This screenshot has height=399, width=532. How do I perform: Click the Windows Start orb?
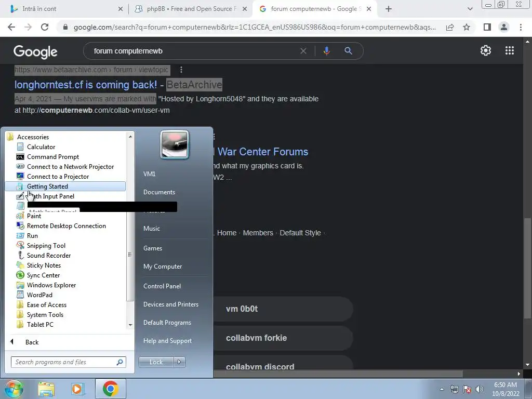(x=14, y=389)
